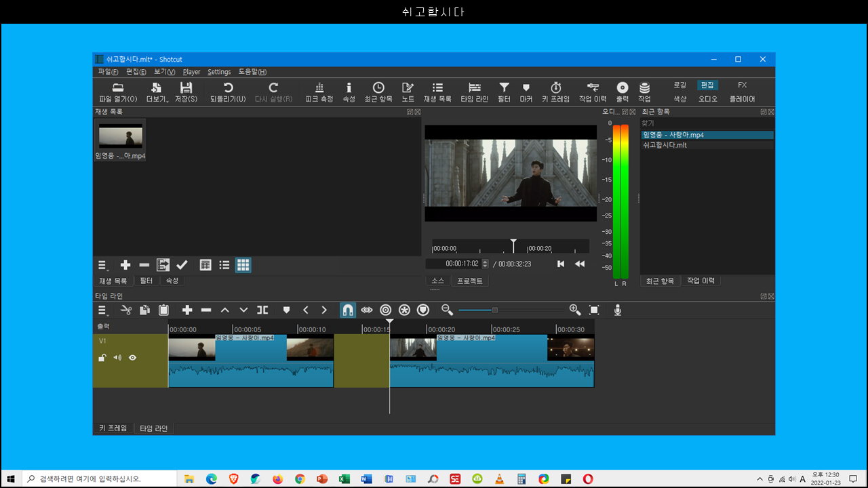The width and height of the screenshot is (868, 488).
Task: Toggle scrub while dragging eye icon
Action: coord(367,310)
